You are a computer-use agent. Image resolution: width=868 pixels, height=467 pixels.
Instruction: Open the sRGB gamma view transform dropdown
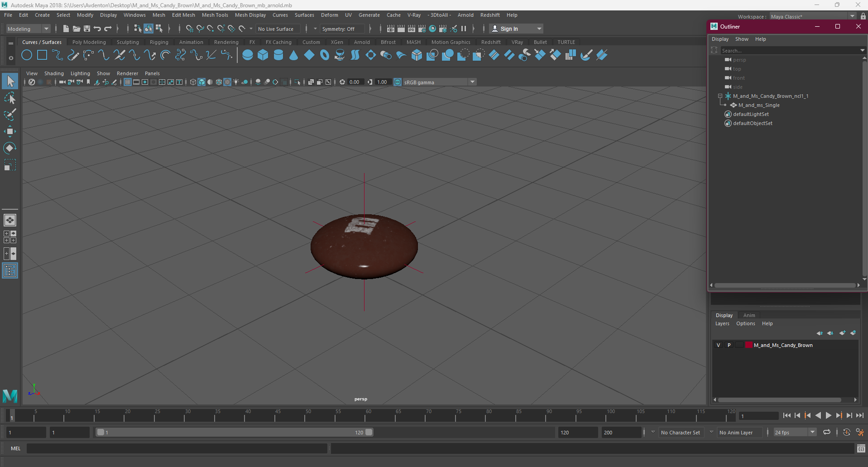click(439, 82)
